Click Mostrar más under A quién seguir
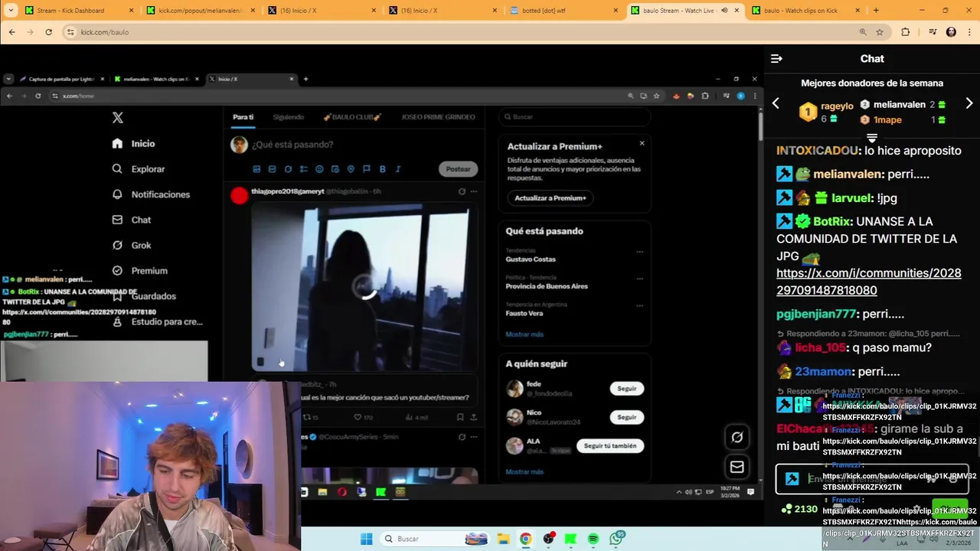 (524, 472)
